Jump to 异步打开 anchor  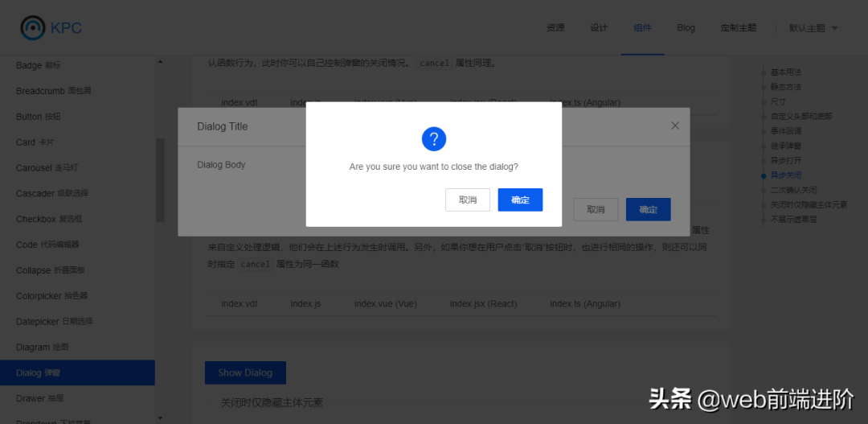click(785, 161)
